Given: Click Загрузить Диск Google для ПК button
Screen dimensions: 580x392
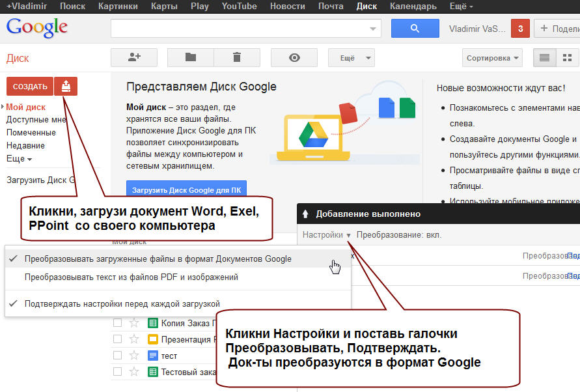Looking at the screenshot, I should (186, 189).
